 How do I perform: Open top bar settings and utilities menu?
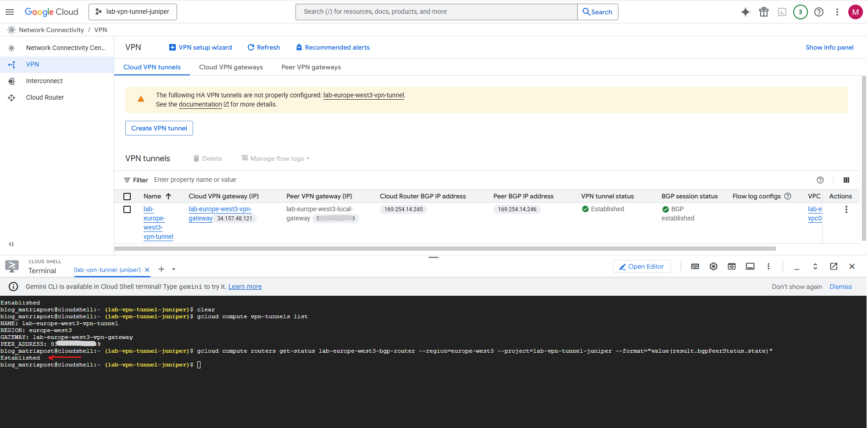tap(837, 12)
